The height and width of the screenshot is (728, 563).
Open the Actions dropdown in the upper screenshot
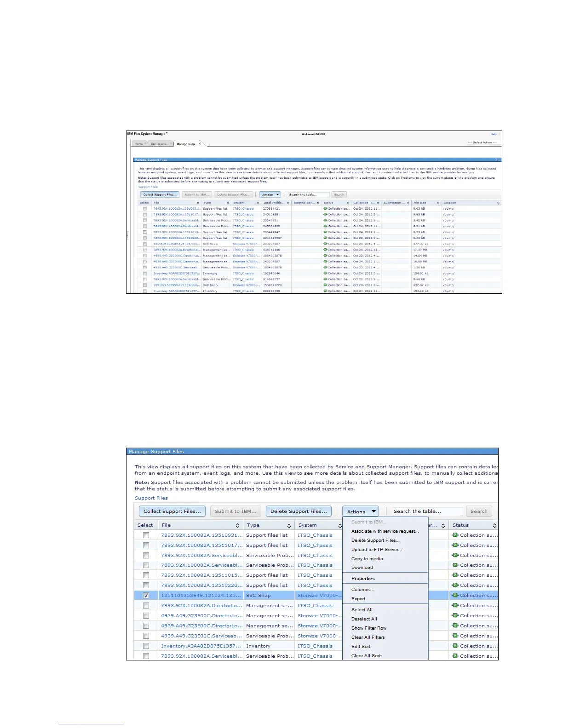tap(270, 195)
